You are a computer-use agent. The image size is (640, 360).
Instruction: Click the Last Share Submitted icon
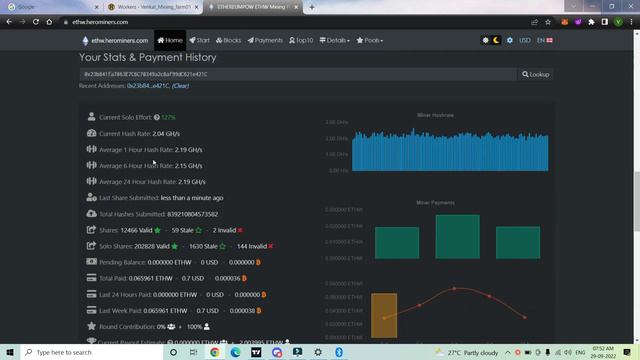pyautogui.click(x=91, y=198)
